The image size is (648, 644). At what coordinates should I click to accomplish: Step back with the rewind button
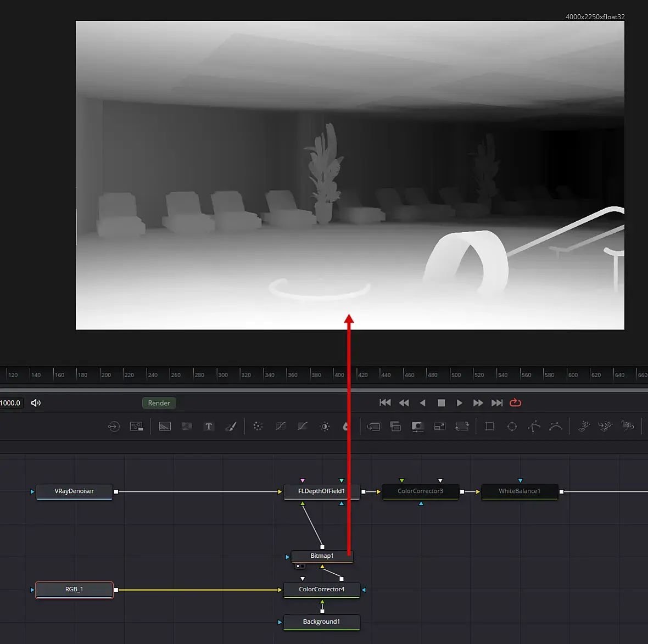tap(404, 403)
